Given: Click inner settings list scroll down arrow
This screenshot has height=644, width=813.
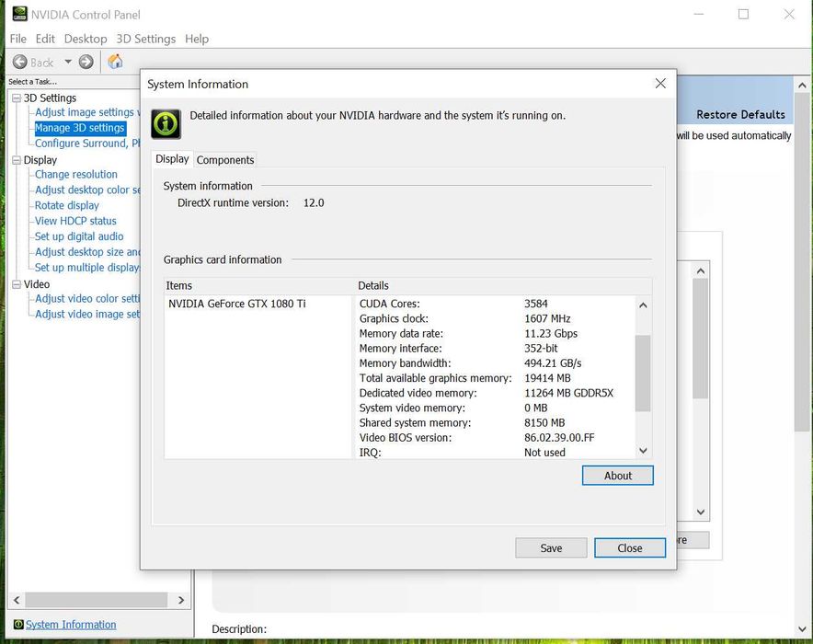Looking at the screenshot, I should pyautogui.click(x=701, y=512).
